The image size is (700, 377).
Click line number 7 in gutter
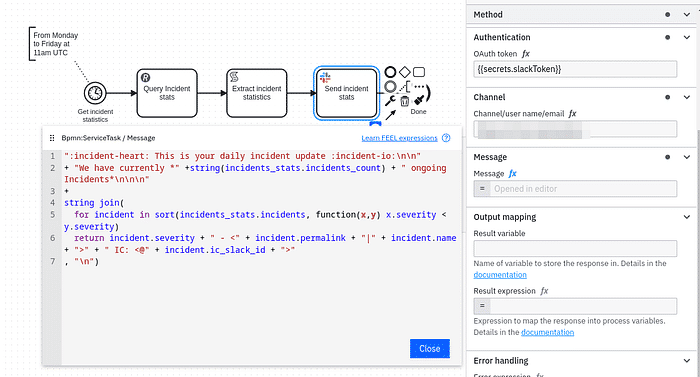click(52, 261)
